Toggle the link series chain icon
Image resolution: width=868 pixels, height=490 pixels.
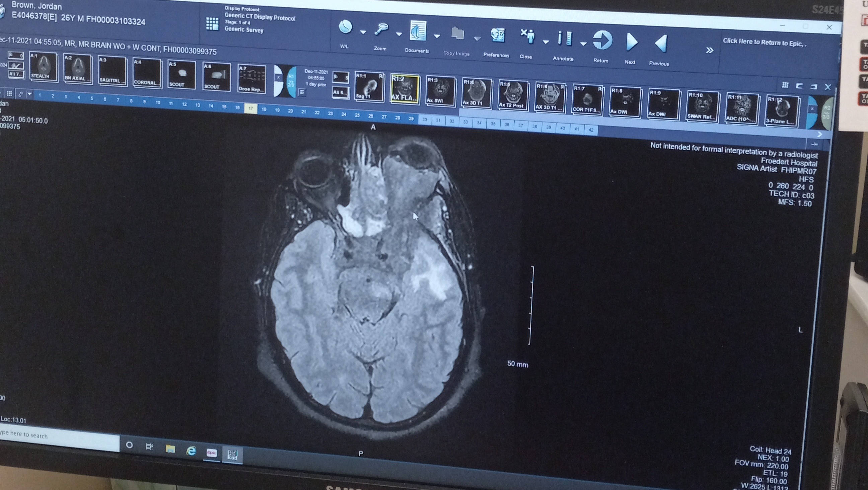(20, 94)
